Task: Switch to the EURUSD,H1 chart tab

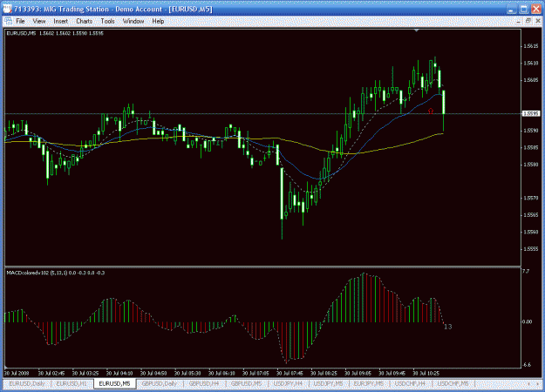Action: pos(72,383)
